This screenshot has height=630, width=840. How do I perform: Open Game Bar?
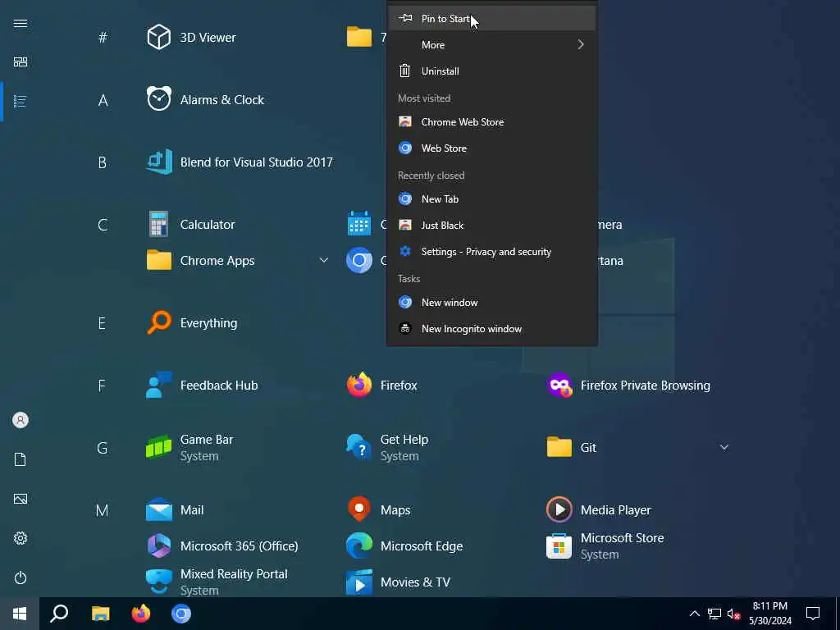(189, 447)
